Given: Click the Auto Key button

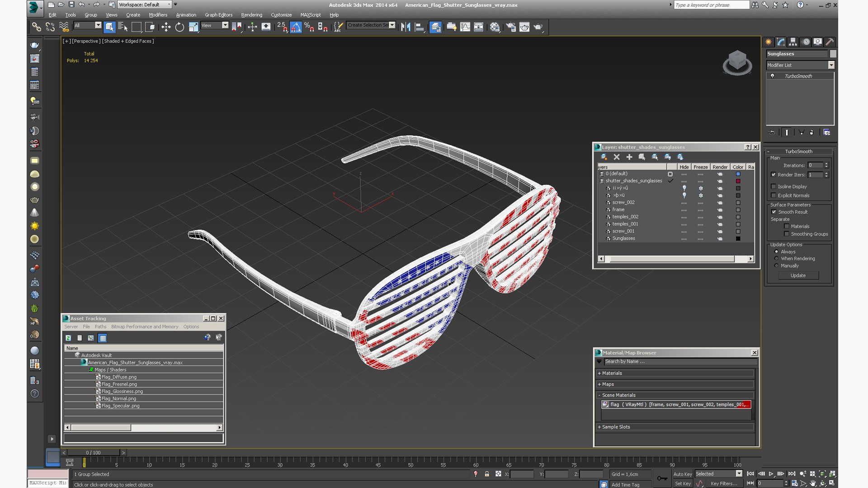Looking at the screenshot, I should tap(682, 474).
